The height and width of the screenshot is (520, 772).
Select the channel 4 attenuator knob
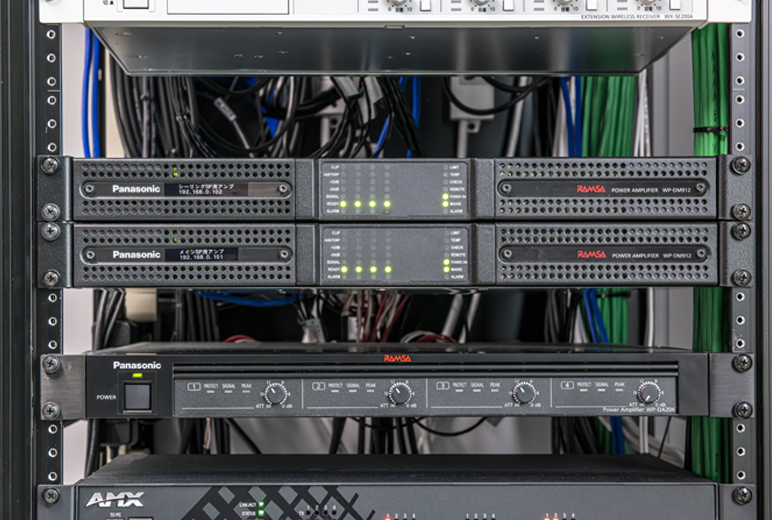click(x=648, y=393)
